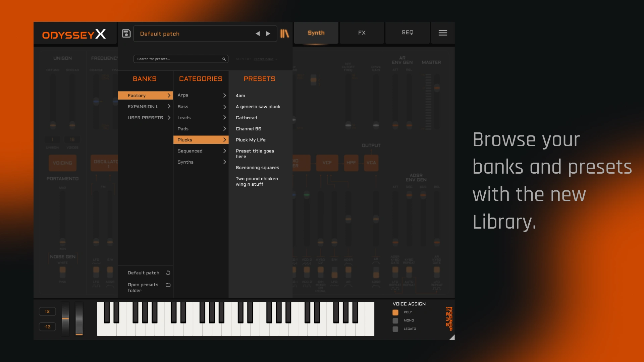Expand the Pads category chevron

click(x=224, y=129)
